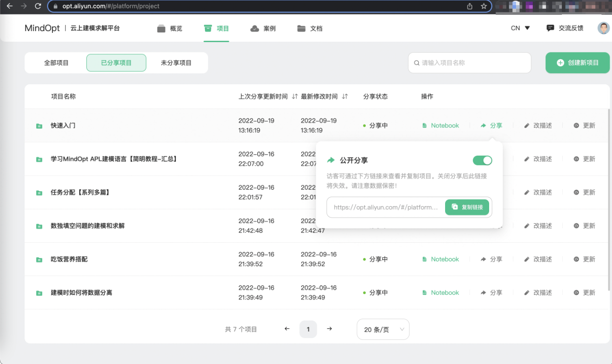Switch to 全部项目 filter tab

point(56,63)
